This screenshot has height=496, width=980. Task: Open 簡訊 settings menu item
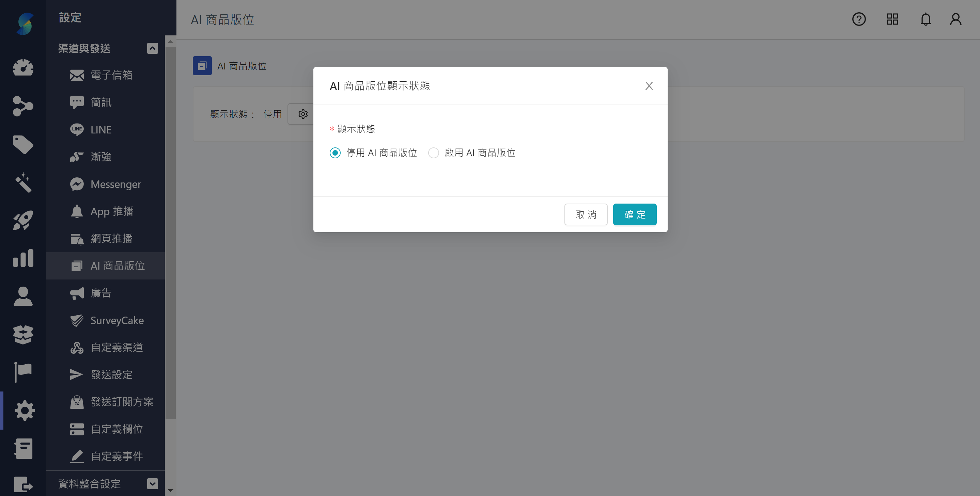pos(106,102)
